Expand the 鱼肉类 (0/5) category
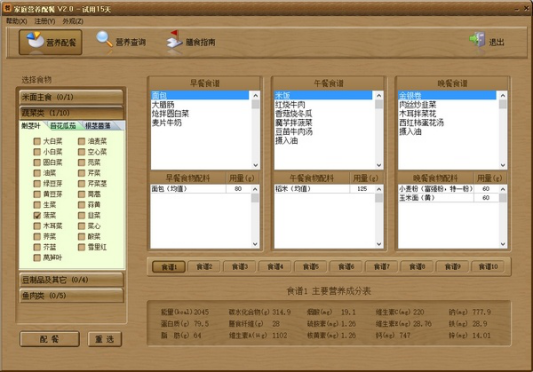 click(71, 295)
